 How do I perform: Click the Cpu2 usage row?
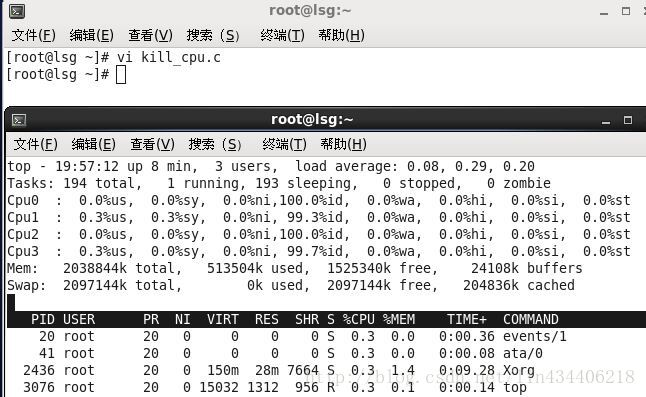(318, 234)
